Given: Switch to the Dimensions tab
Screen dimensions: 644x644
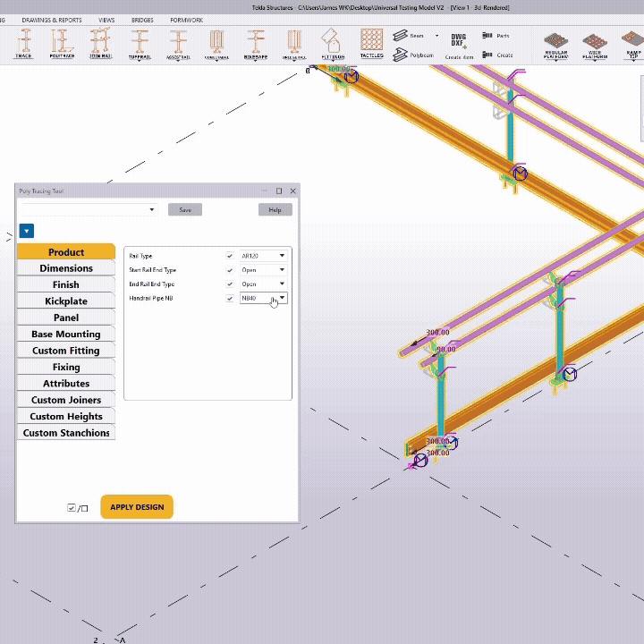Looking at the screenshot, I should pyautogui.click(x=66, y=268).
